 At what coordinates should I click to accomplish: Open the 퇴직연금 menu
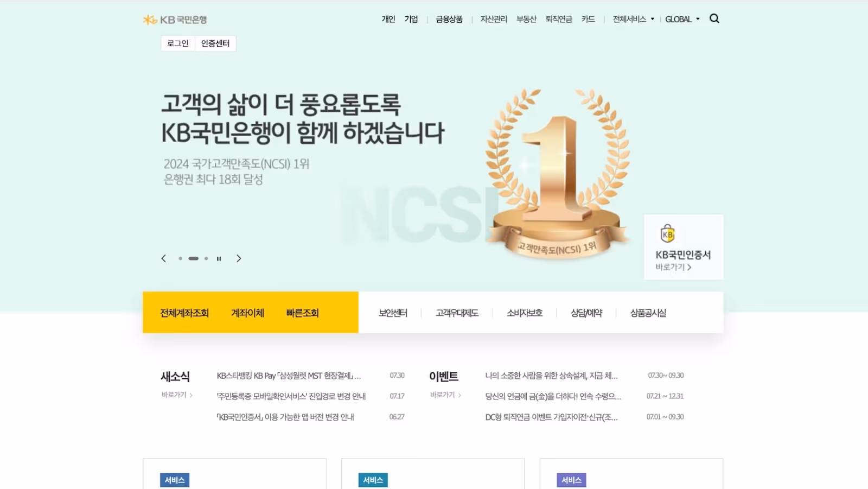point(559,19)
